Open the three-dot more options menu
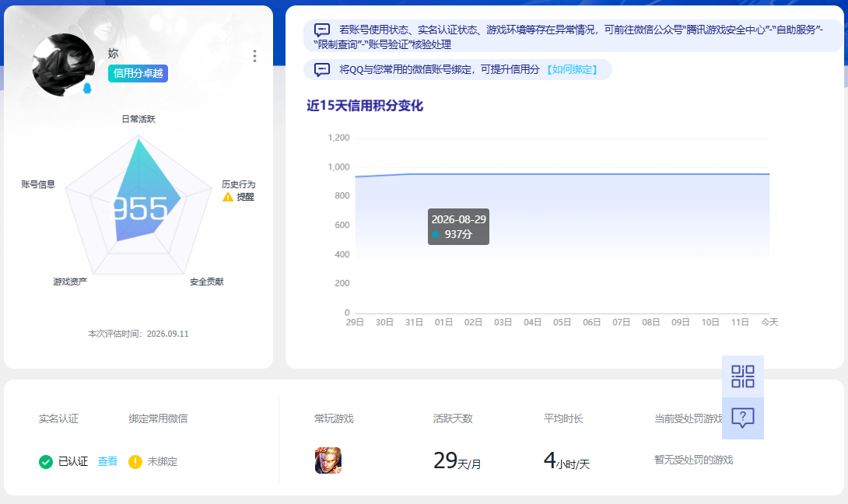 [254, 56]
